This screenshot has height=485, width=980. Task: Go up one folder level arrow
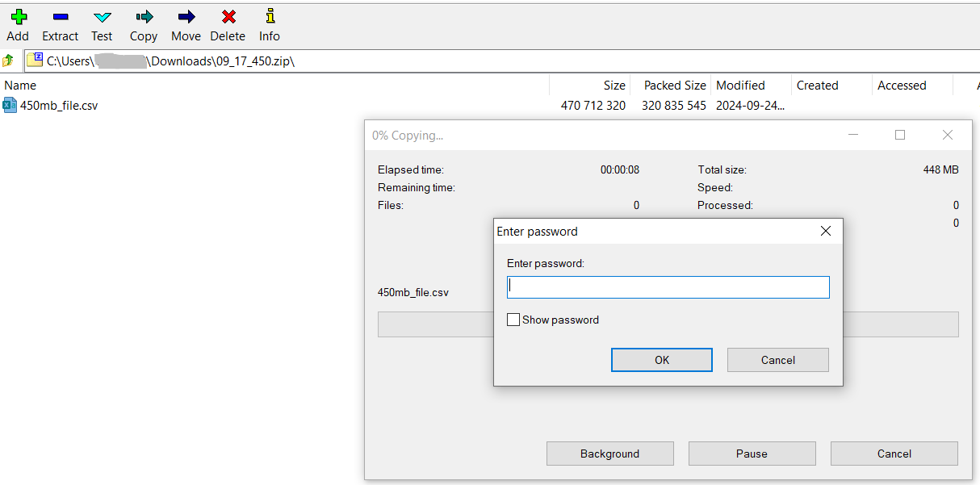(x=8, y=61)
